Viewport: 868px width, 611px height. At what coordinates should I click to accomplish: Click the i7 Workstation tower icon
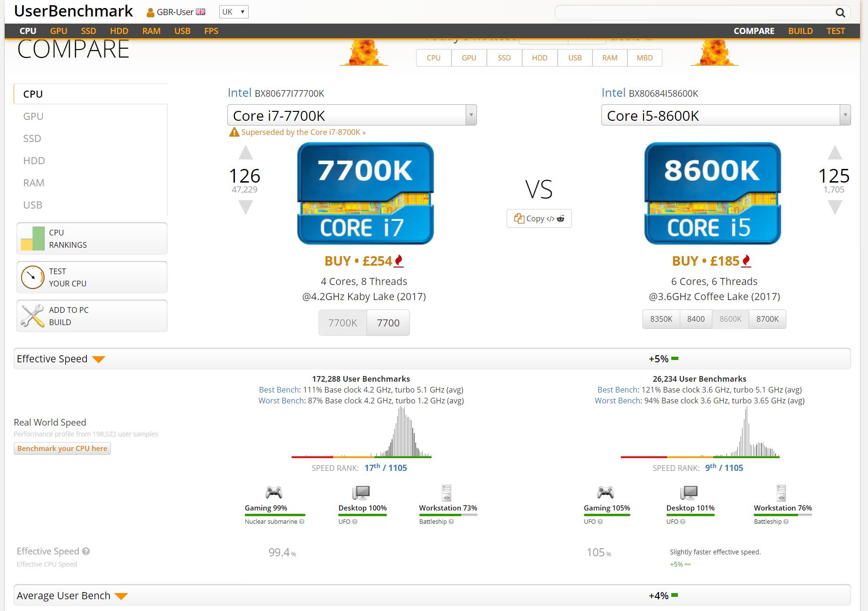tap(447, 493)
